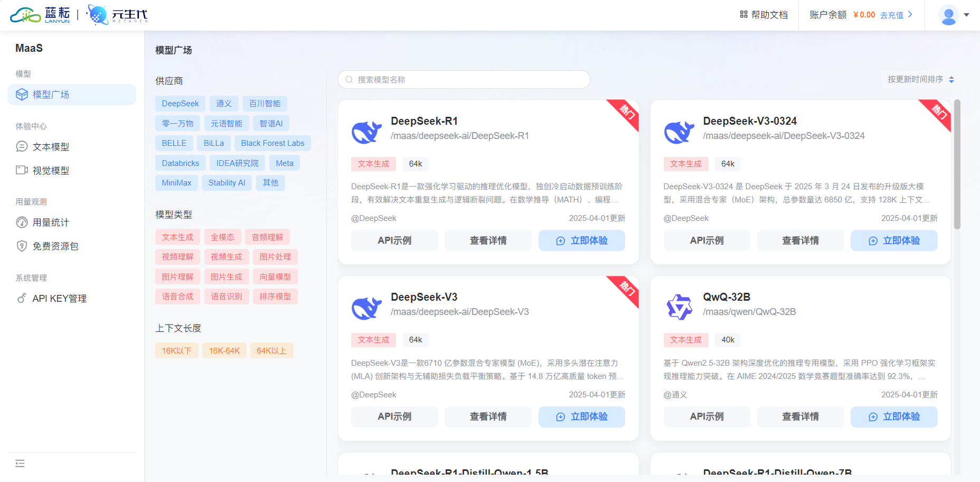This screenshot has height=482, width=980.
Task: Open API示例 for DeepSeek-V3
Action: [x=394, y=416]
